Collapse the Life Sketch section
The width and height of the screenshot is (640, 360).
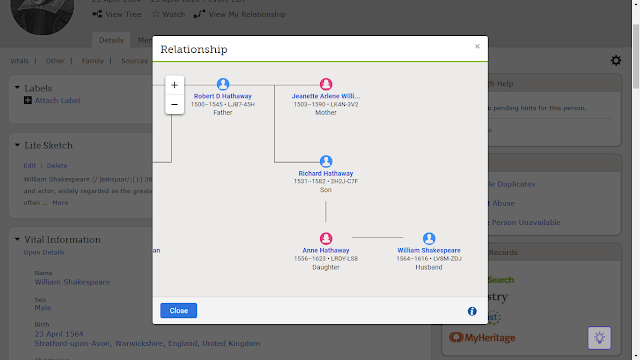tap(17, 145)
